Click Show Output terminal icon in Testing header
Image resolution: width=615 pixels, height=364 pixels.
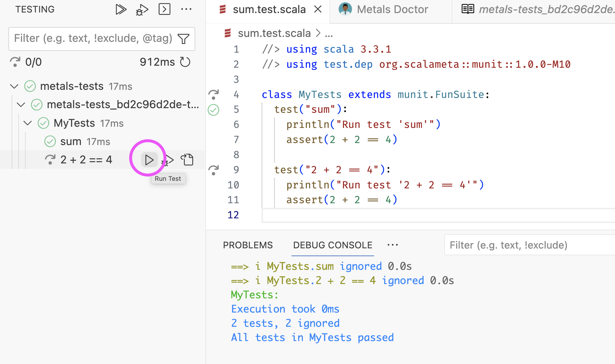coord(164,9)
